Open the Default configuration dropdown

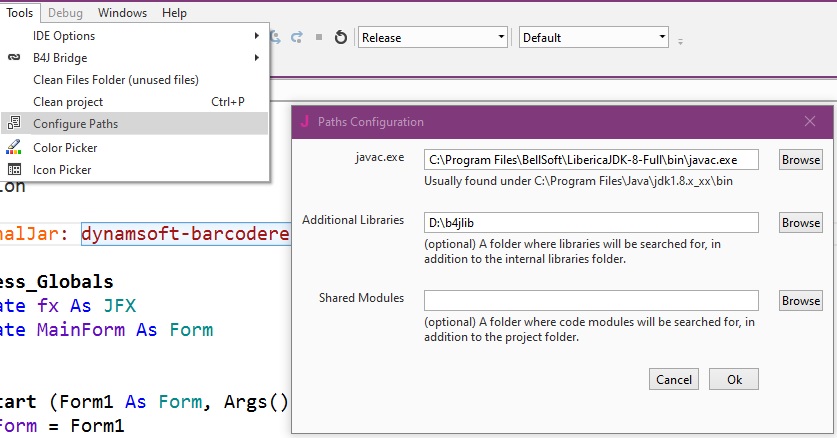(593, 37)
